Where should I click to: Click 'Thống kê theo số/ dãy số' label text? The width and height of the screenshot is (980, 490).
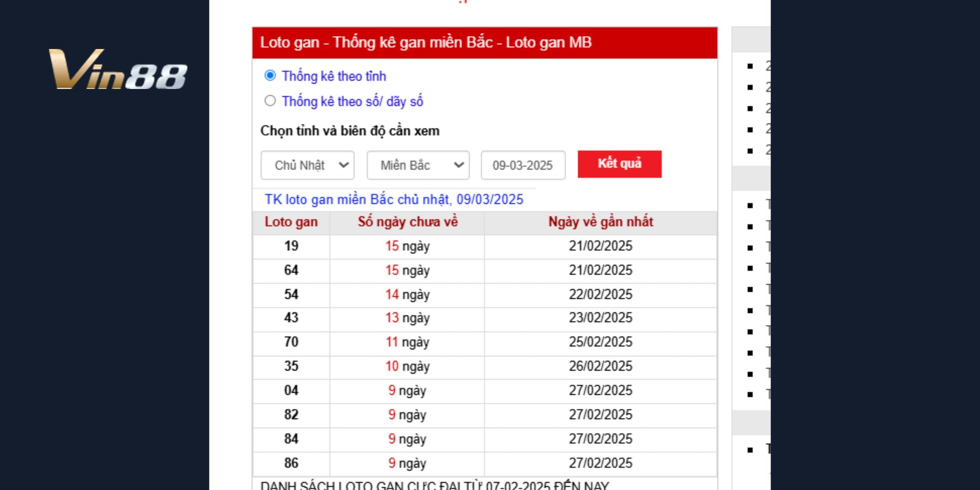(x=352, y=101)
